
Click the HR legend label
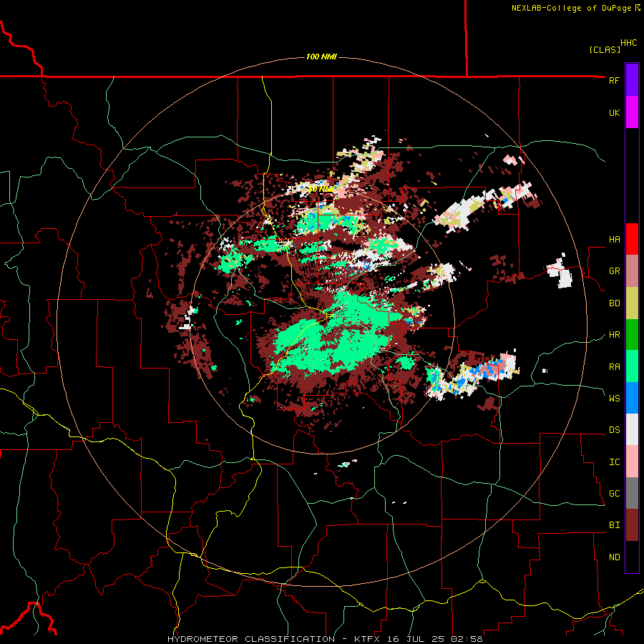[614, 335]
